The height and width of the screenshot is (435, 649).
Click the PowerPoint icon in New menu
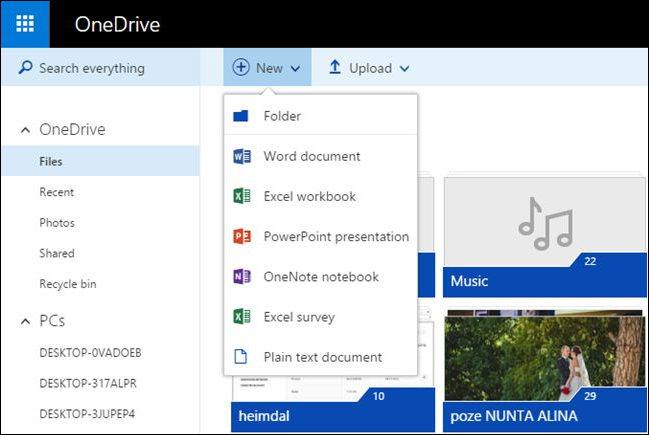point(242,236)
